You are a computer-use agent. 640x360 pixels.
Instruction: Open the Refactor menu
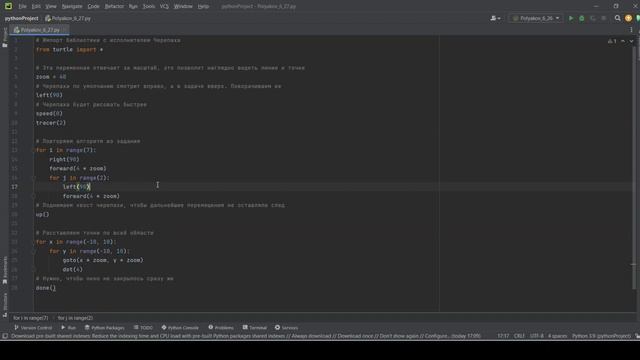114,6
